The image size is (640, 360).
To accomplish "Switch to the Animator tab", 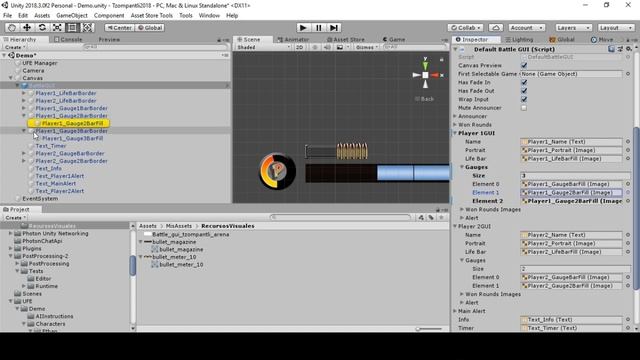I will point(293,40).
